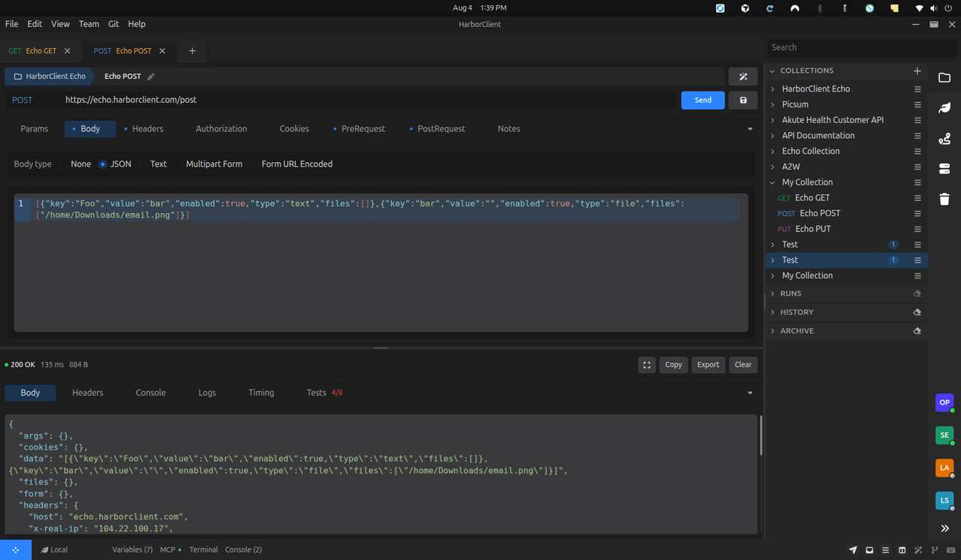Open the Collections folder icon in right sidebar

(x=944, y=77)
